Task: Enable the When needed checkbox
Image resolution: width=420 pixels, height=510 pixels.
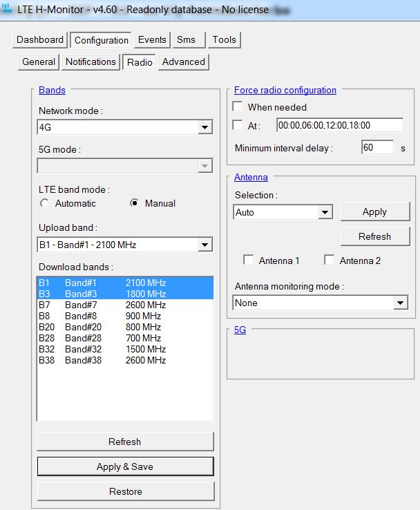Action: point(238,106)
